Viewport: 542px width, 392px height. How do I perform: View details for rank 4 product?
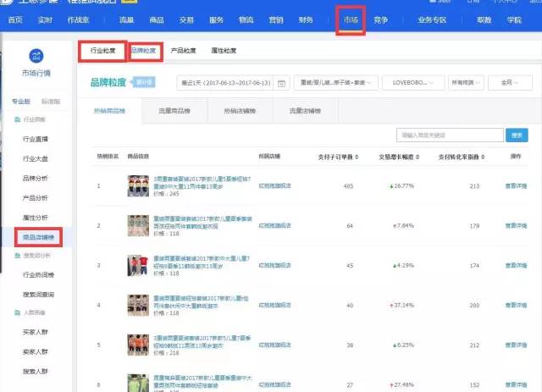click(516, 306)
